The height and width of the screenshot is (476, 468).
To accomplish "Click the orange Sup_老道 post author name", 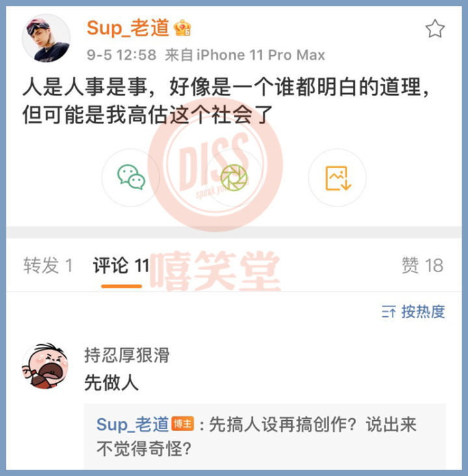I will (127, 28).
